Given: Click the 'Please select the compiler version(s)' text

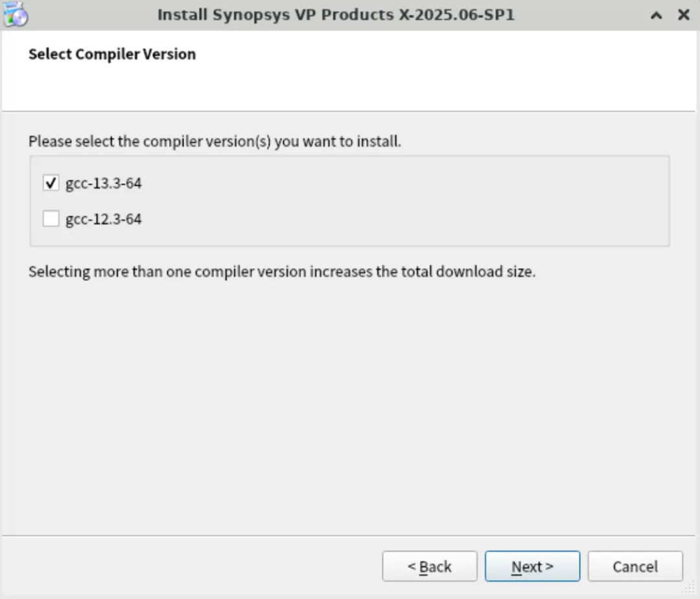Looking at the screenshot, I should [x=215, y=141].
